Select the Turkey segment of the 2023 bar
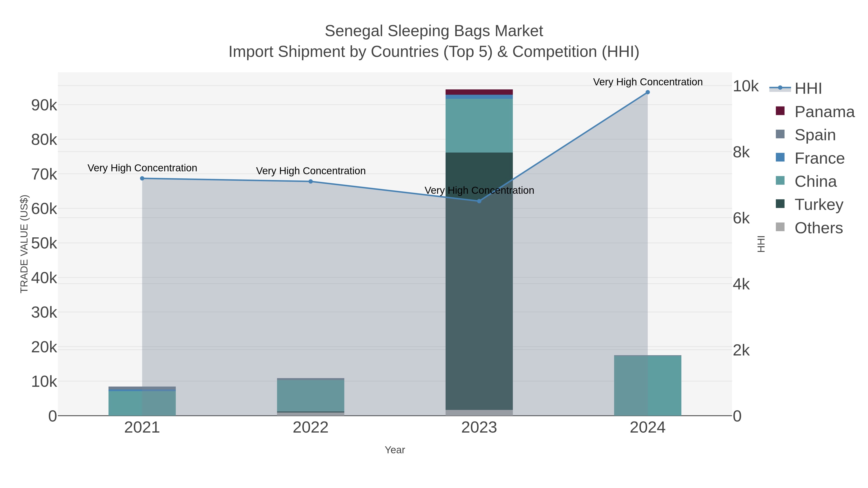This screenshot has width=868, height=488. [479, 281]
